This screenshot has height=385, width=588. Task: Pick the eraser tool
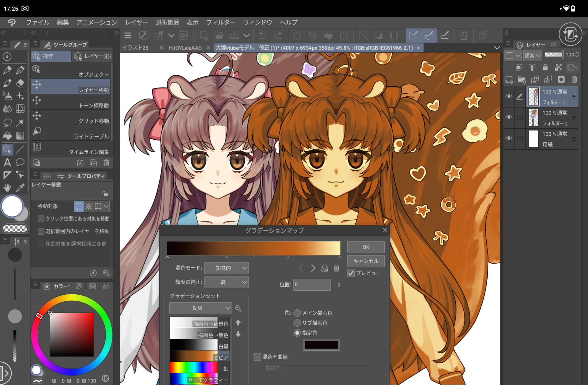coord(20,83)
